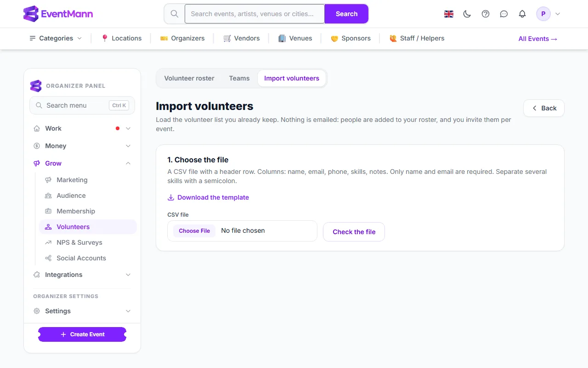Click the Search menu field in the sidebar
The height and width of the screenshot is (368, 588).
pos(82,105)
